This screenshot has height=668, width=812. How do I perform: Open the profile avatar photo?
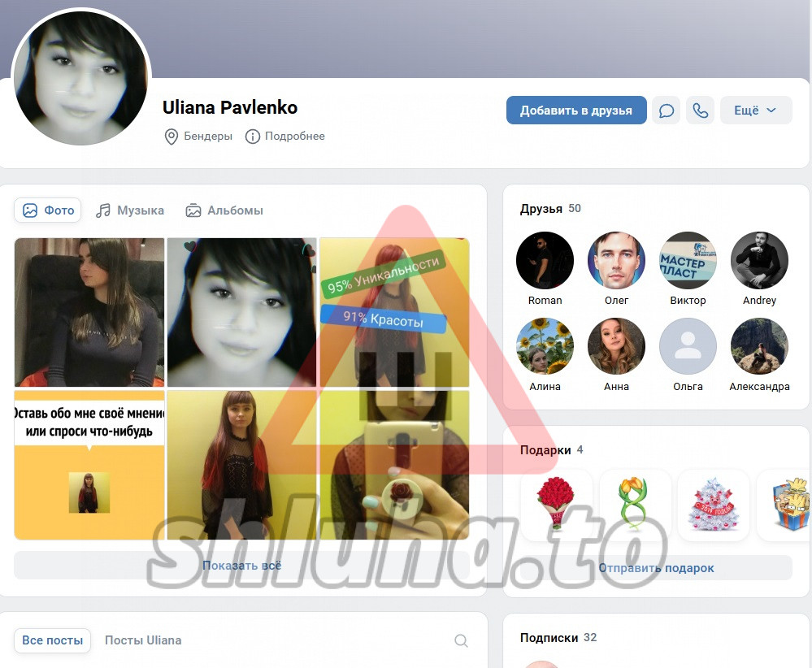[x=81, y=79]
